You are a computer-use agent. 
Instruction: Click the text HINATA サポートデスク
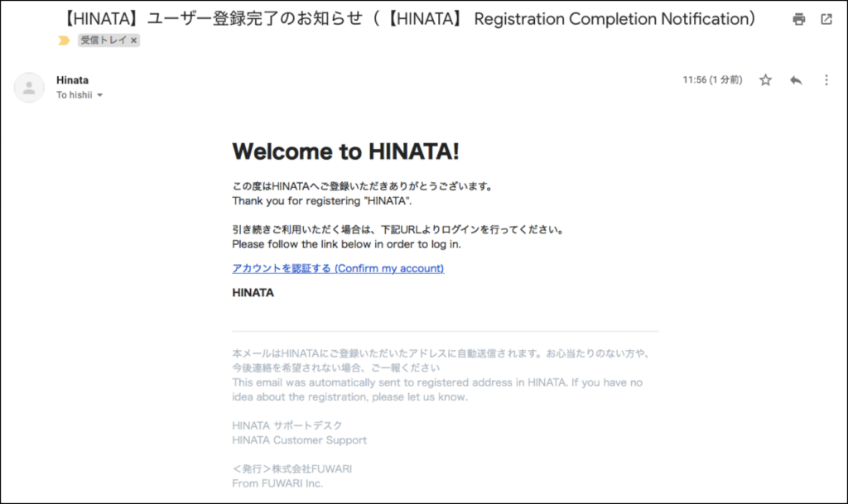click(x=287, y=425)
